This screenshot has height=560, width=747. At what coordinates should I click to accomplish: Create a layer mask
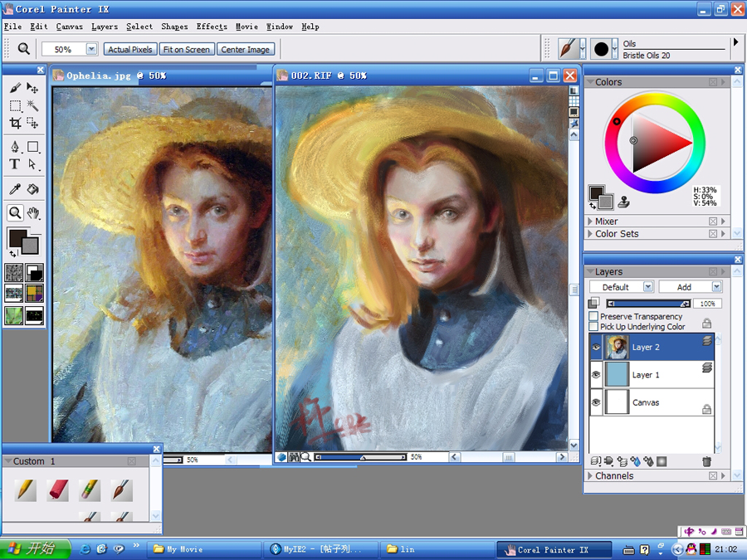pyautogui.click(x=662, y=461)
